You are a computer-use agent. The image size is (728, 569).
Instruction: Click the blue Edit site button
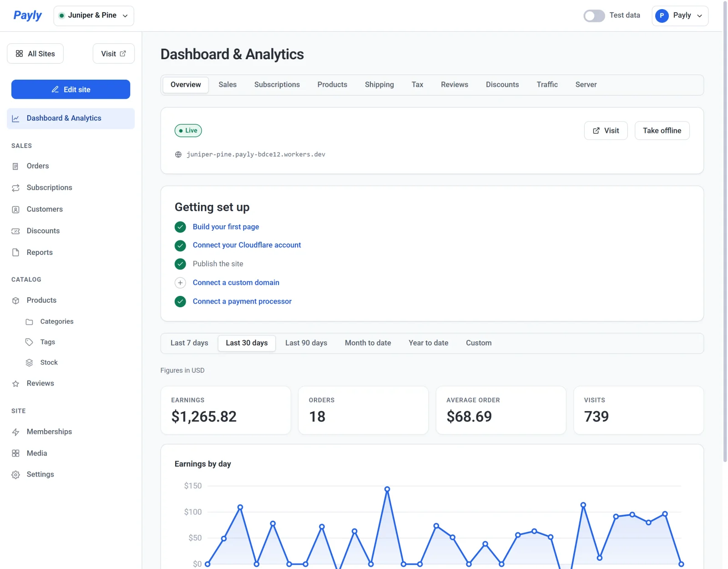click(x=71, y=89)
